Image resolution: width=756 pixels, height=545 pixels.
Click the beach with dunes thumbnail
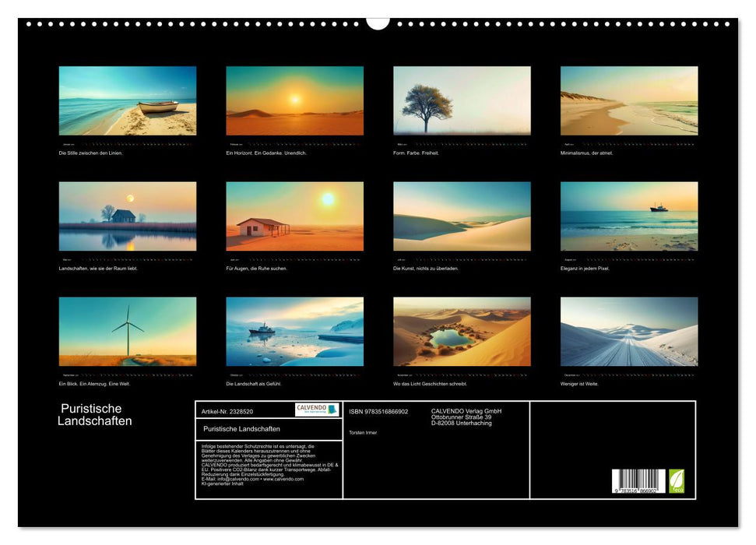click(629, 100)
